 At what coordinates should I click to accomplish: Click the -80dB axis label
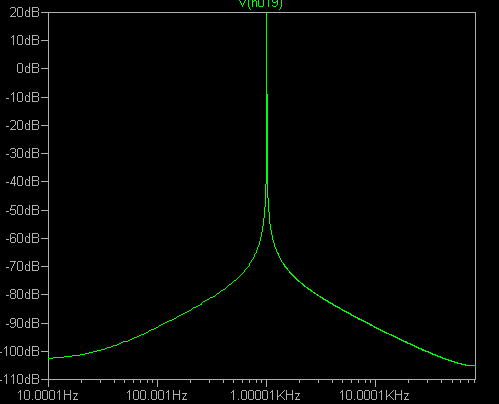point(23,295)
